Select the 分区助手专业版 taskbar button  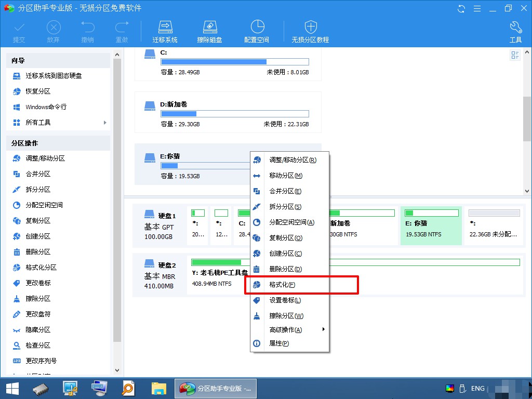pyautogui.click(x=216, y=389)
